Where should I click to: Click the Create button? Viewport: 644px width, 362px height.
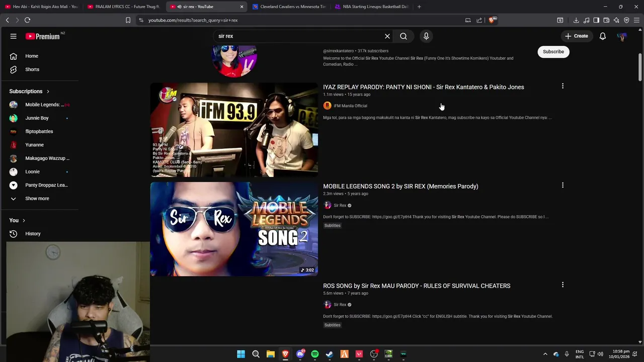[576, 36]
